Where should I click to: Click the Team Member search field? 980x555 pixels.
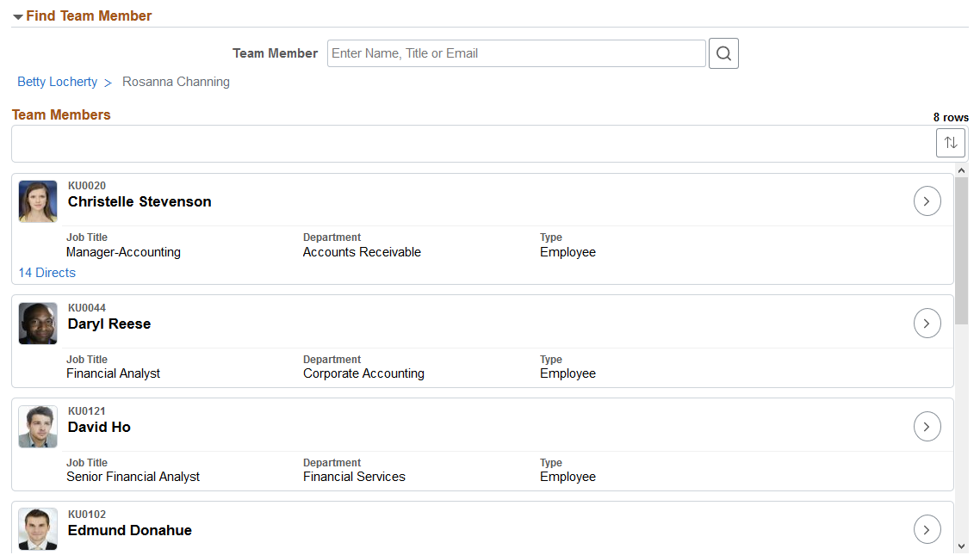pyautogui.click(x=516, y=53)
